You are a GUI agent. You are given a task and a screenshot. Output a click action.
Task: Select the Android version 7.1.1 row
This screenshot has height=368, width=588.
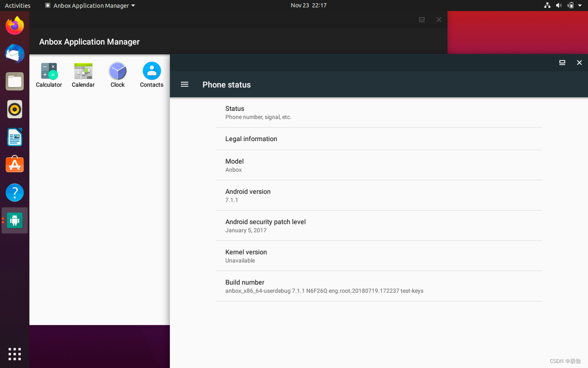[x=379, y=195]
